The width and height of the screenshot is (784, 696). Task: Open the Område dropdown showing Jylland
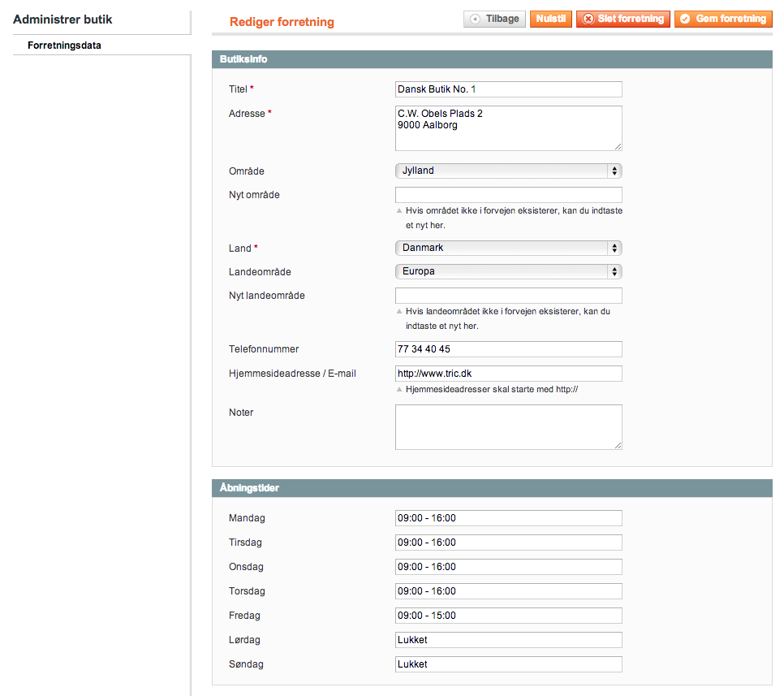coord(508,171)
